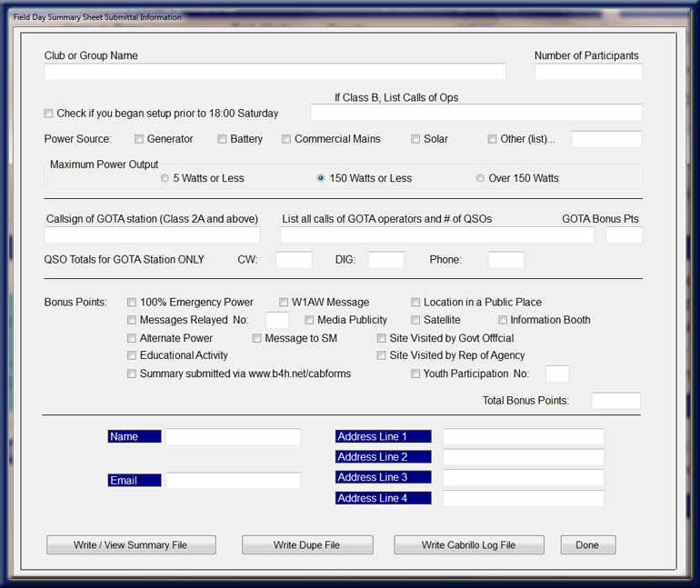
Task: Click the Write / View Summary File button
Action: coord(131,545)
